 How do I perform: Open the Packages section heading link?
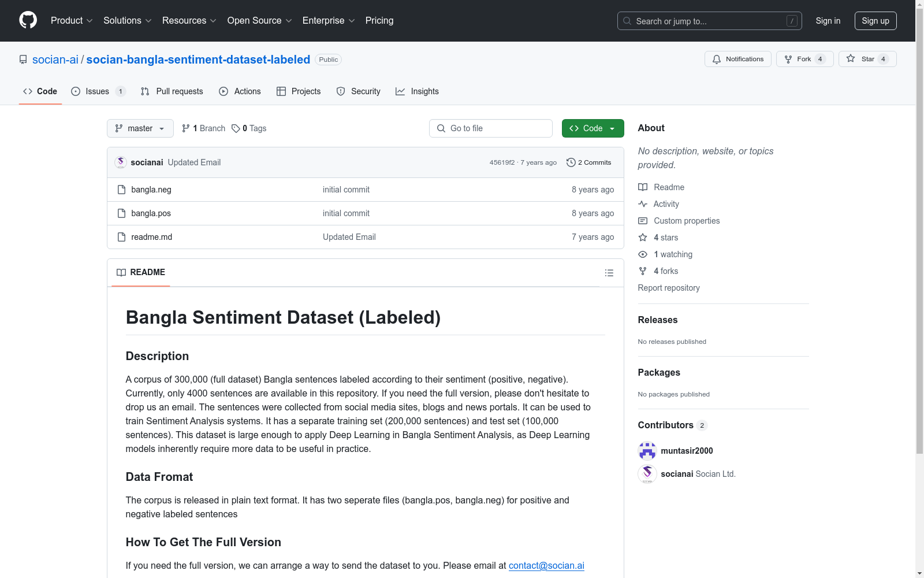(x=659, y=372)
